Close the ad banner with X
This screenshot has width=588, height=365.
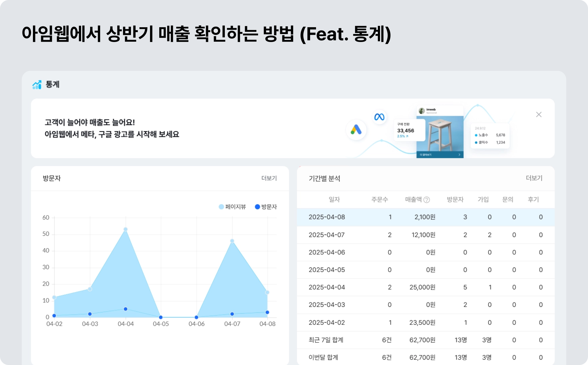click(539, 114)
